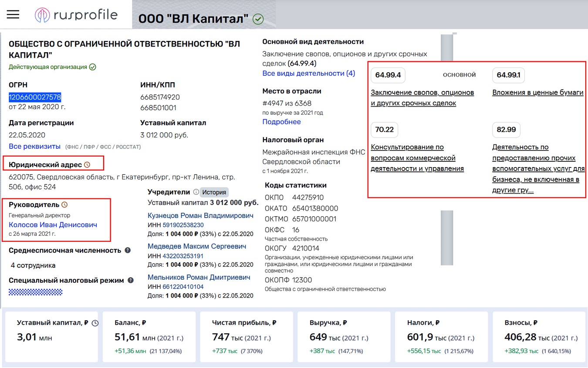This screenshot has width=588, height=368.
Task: Open the Взносы 406,28 тыс card
Action: point(539,336)
